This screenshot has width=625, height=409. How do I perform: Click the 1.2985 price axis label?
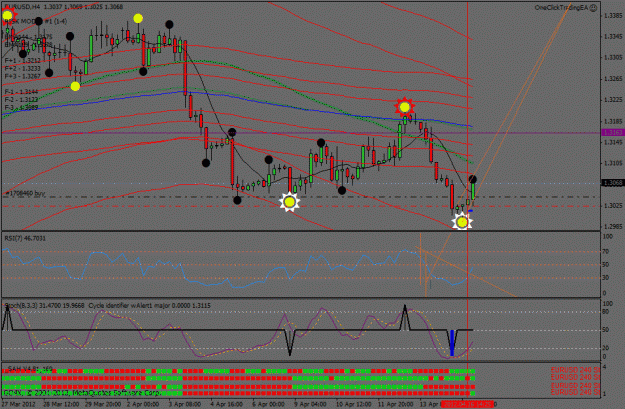613,226
